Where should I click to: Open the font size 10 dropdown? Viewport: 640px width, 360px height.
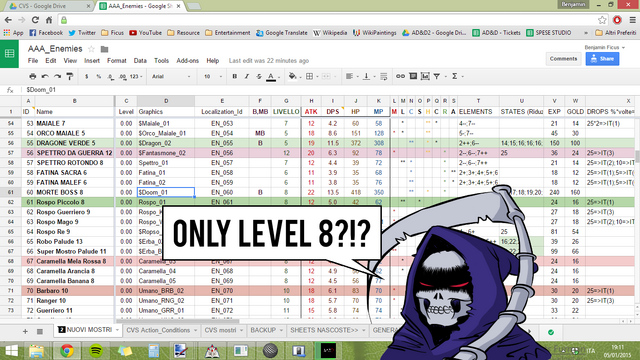213,76
